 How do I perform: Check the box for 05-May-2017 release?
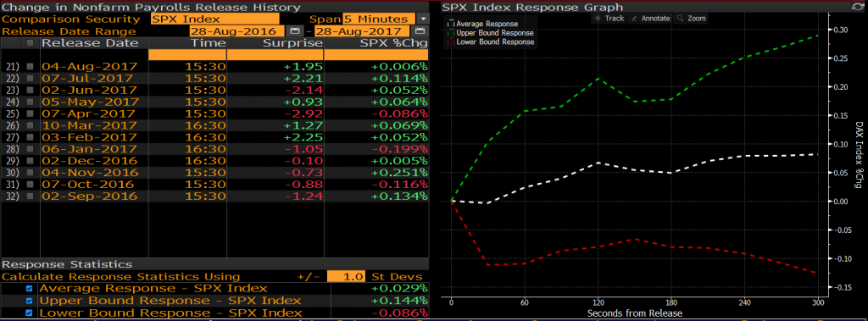[x=30, y=102]
